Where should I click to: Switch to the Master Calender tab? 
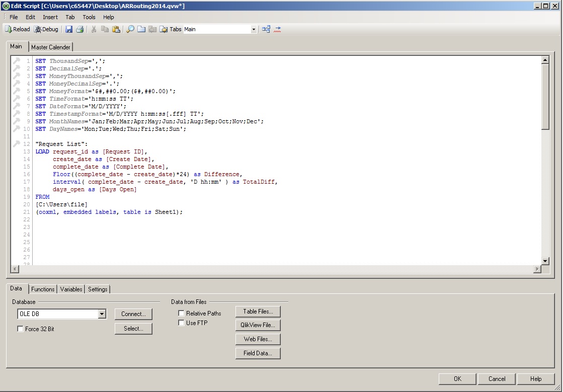51,47
